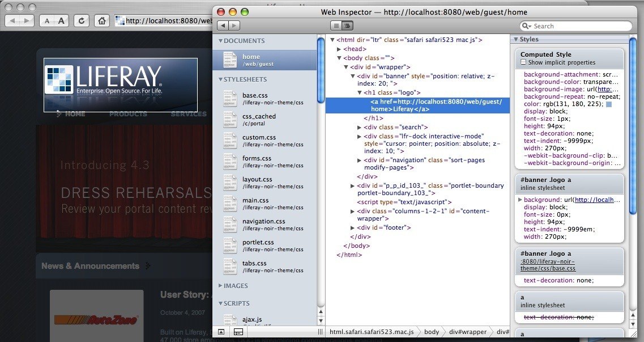Expand the head element node

tap(339, 49)
